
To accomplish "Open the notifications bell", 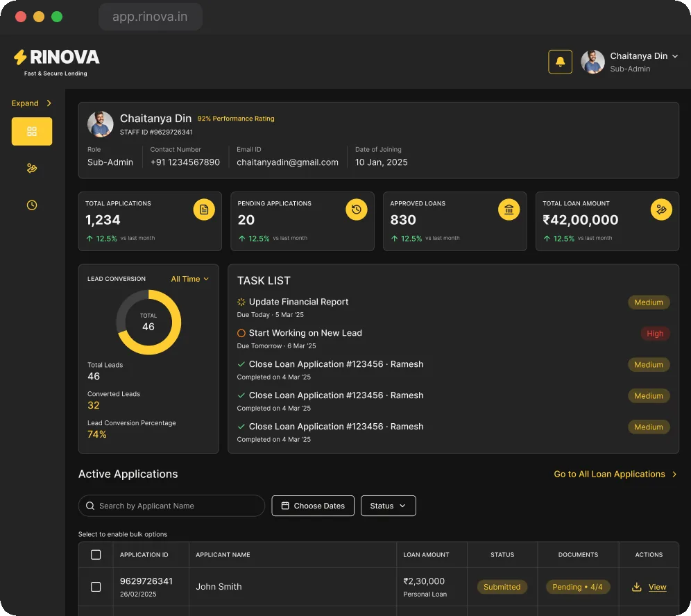I will pos(560,62).
